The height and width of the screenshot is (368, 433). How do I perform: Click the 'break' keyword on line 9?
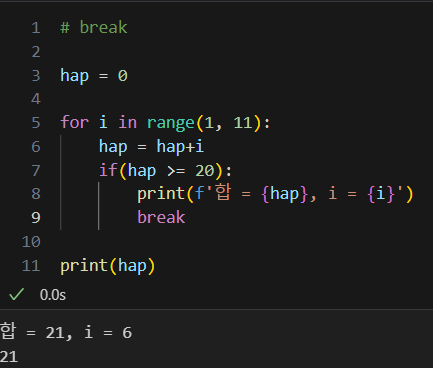(x=161, y=218)
